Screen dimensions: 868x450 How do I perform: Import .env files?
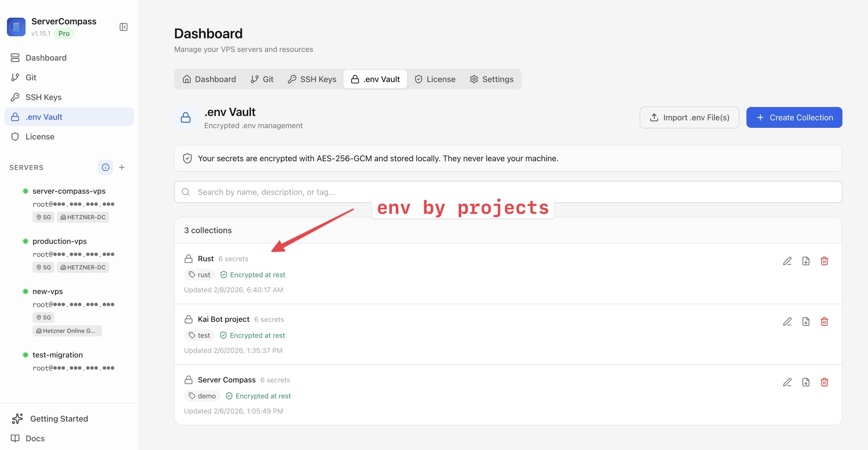click(689, 117)
